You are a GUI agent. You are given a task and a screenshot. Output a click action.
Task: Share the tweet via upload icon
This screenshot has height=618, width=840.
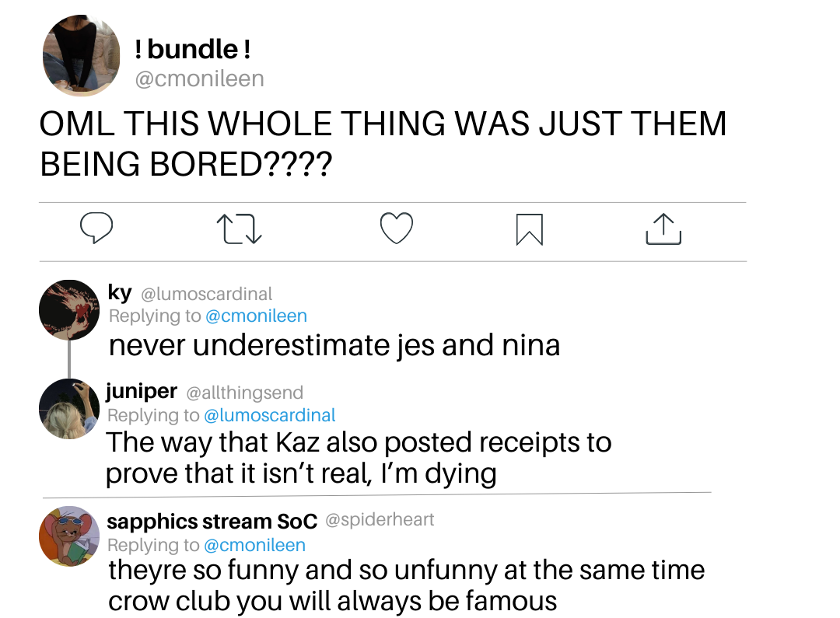point(663,229)
